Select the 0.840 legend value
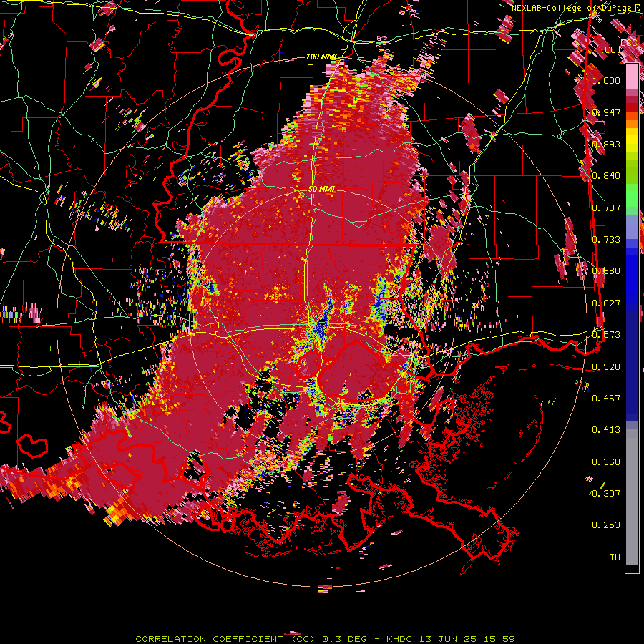This screenshot has width=644, height=644. [606, 176]
